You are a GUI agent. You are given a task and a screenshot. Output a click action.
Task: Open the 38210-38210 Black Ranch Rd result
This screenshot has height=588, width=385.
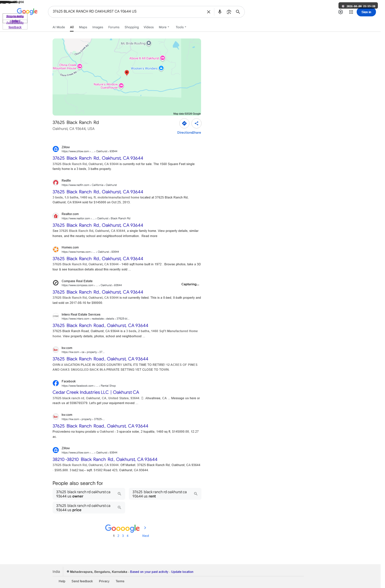(105, 459)
